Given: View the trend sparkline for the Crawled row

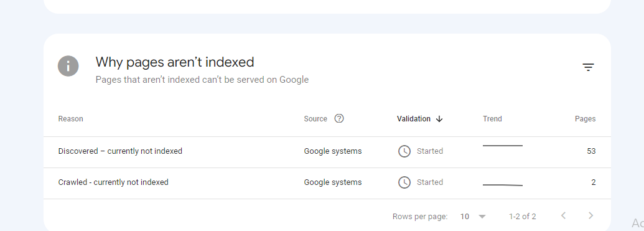Looking at the screenshot, I should [x=503, y=185].
